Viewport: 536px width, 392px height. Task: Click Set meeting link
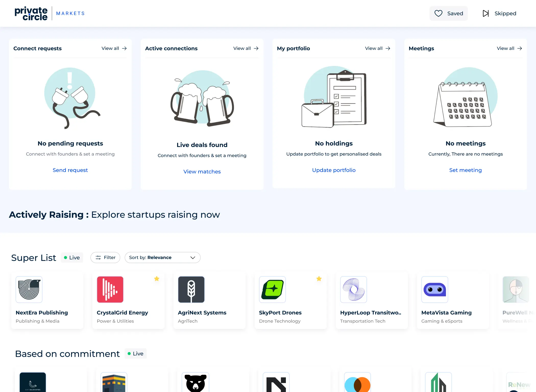466,170
